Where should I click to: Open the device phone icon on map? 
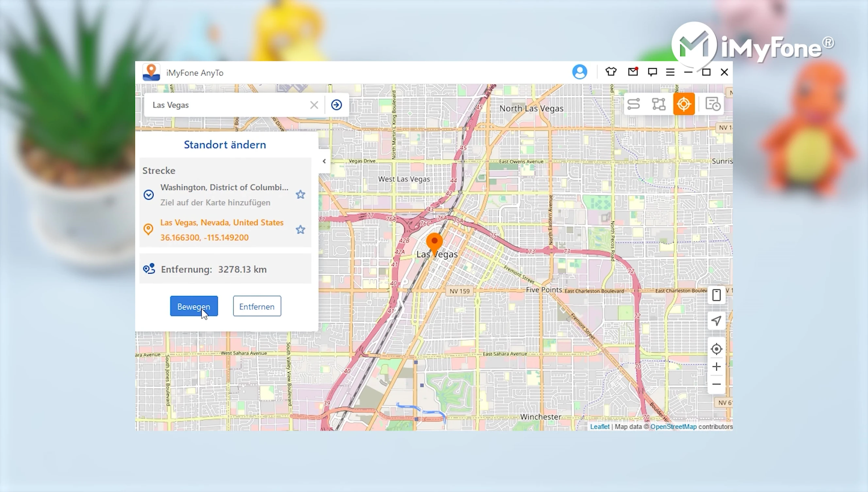point(716,295)
